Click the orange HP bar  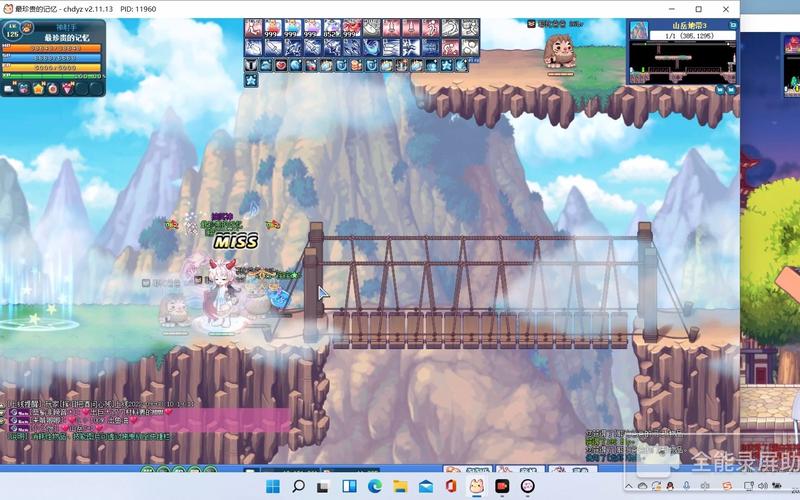pyautogui.click(x=52, y=48)
